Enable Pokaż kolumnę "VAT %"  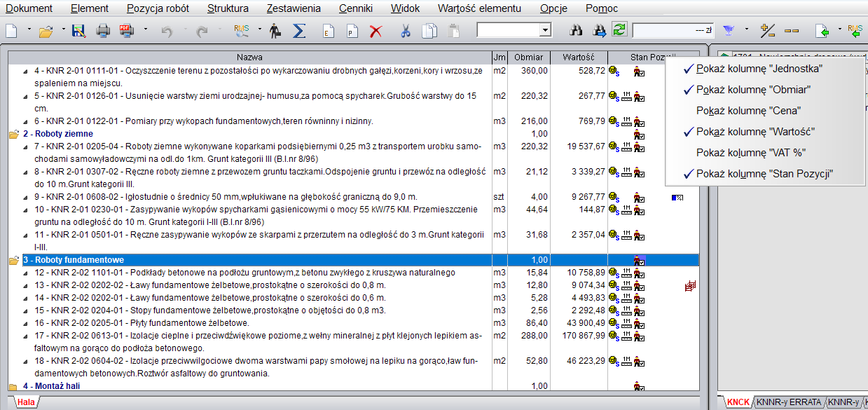[750, 153]
